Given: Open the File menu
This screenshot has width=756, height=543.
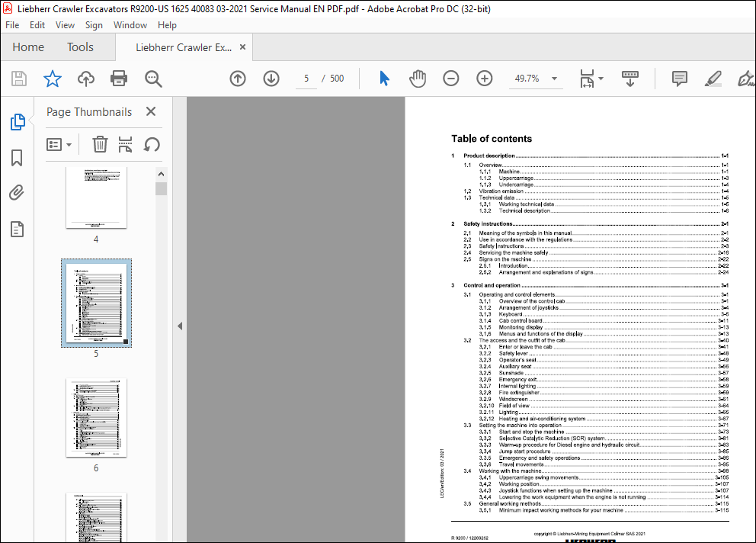Looking at the screenshot, I should click(x=12, y=25).
